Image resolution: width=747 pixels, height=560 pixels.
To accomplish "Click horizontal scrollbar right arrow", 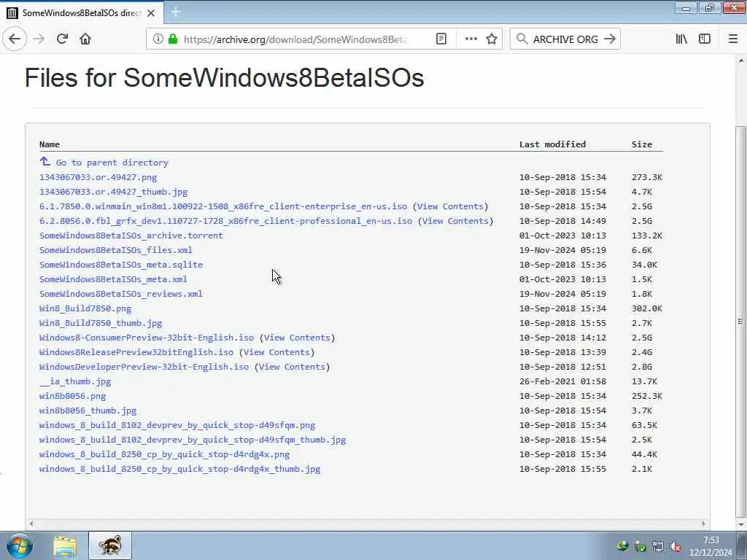I will [x=704, y=524].
